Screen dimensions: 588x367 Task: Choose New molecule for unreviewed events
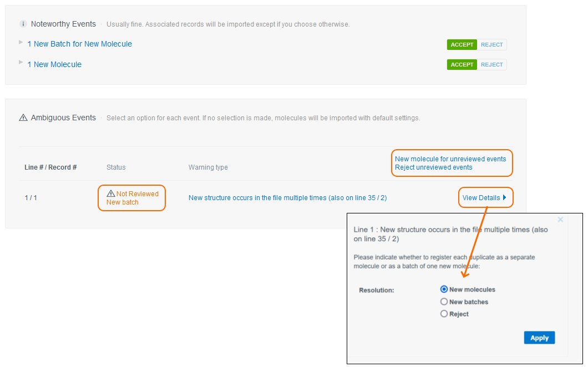450,159
